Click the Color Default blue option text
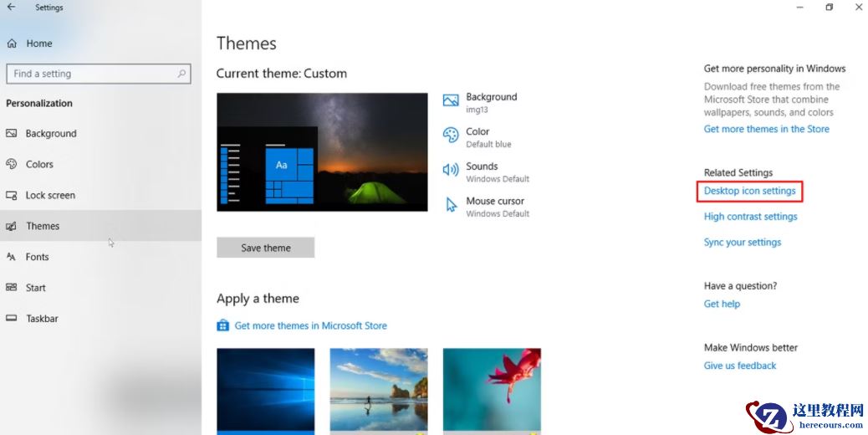868x435 pixels. click(x=488, y=137)
